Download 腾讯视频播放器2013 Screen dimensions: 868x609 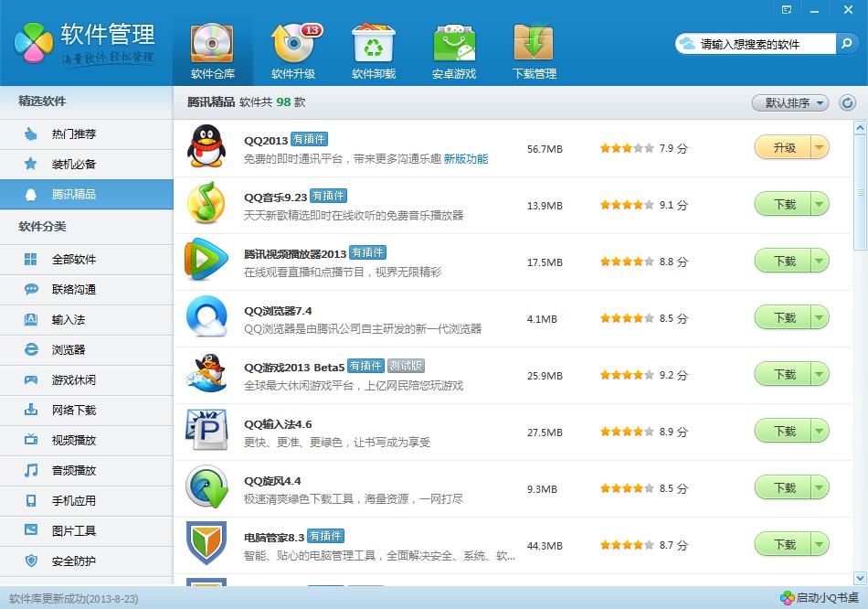[783, 261]
